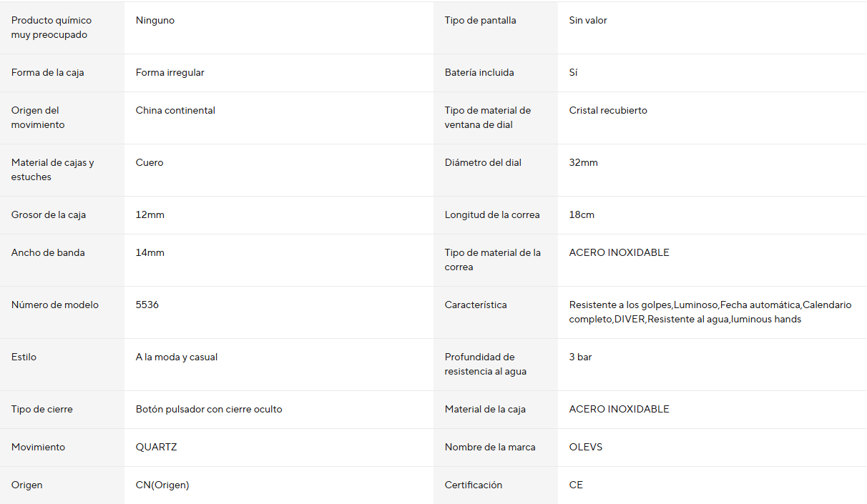Viewport: 867px width, 504px height.
Task: Click the 'CE' certification value
Action: (576, 485)
